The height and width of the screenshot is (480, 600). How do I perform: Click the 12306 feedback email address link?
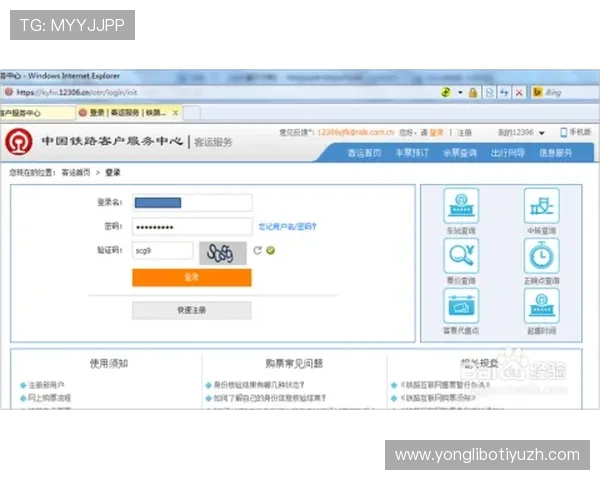(x=355, y=132)
